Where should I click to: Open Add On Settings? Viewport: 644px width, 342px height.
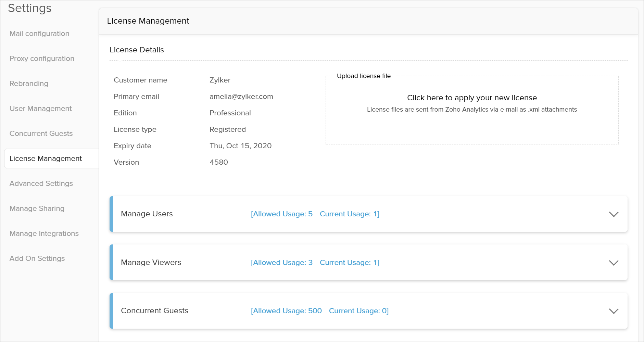coord(37,258)
